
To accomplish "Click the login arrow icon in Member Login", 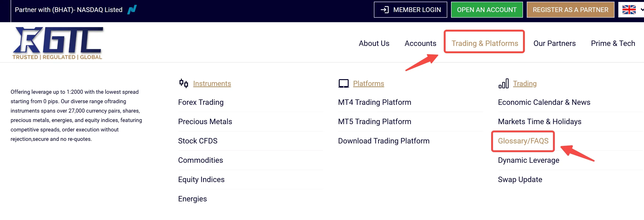I will tap(385, 10).
